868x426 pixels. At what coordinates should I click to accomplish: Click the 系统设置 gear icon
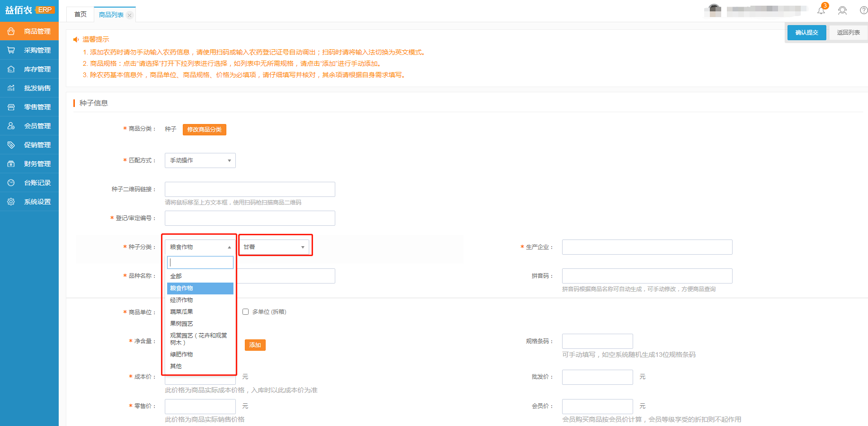click(11, 202)
